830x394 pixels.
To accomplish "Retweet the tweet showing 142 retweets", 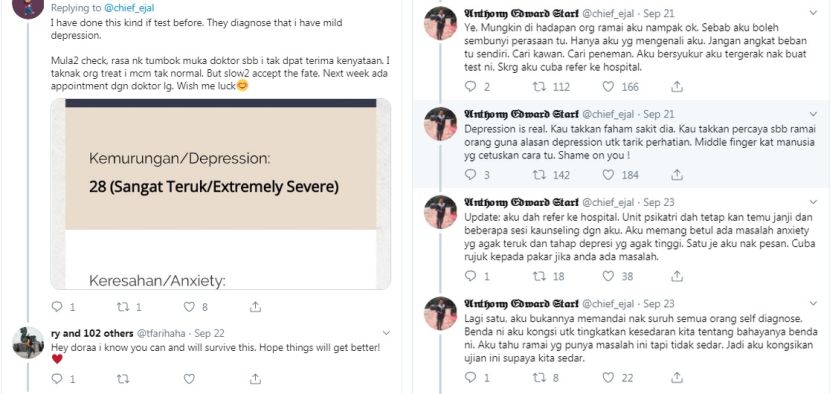I will click(x=539, y=175).
